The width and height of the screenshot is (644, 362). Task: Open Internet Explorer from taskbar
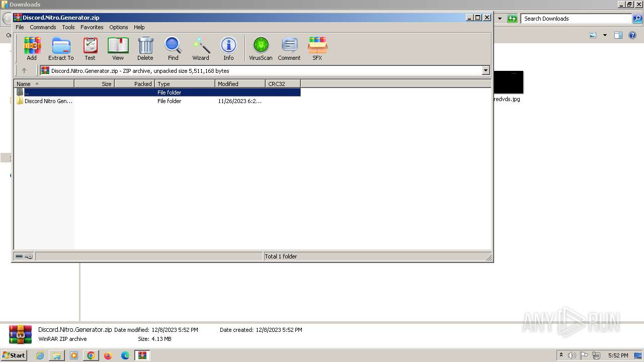pos(40,355)
